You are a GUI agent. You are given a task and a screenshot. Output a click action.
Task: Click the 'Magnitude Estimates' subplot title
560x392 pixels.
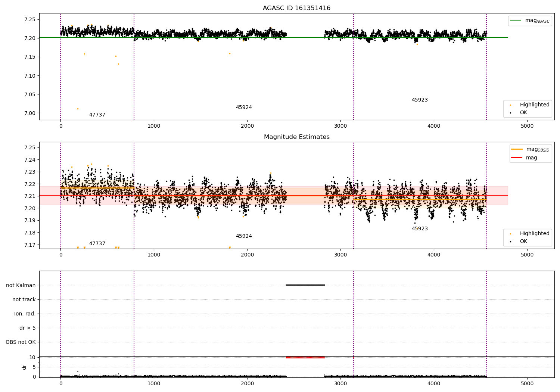click(x=296, y=137)
